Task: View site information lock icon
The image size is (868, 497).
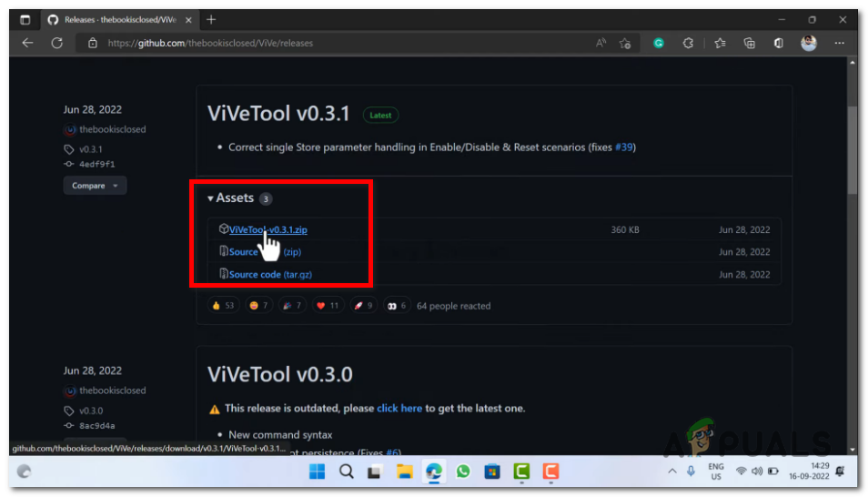Action: pyautogui.click(x=93, y=43)
